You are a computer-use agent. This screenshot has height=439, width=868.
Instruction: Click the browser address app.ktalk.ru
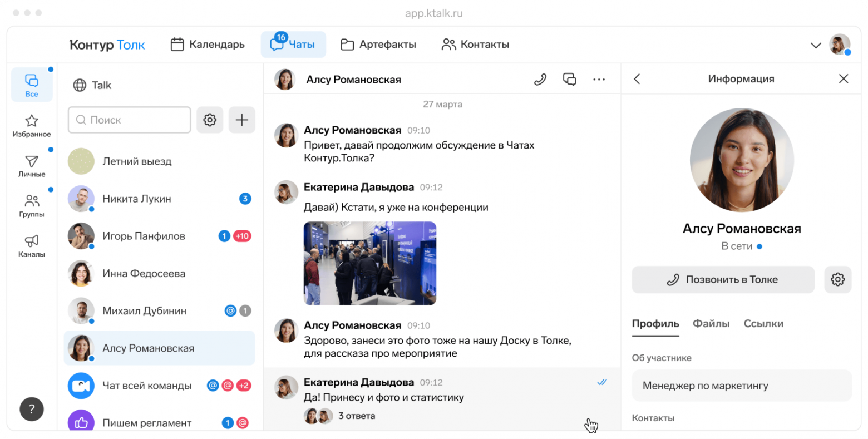434,13
